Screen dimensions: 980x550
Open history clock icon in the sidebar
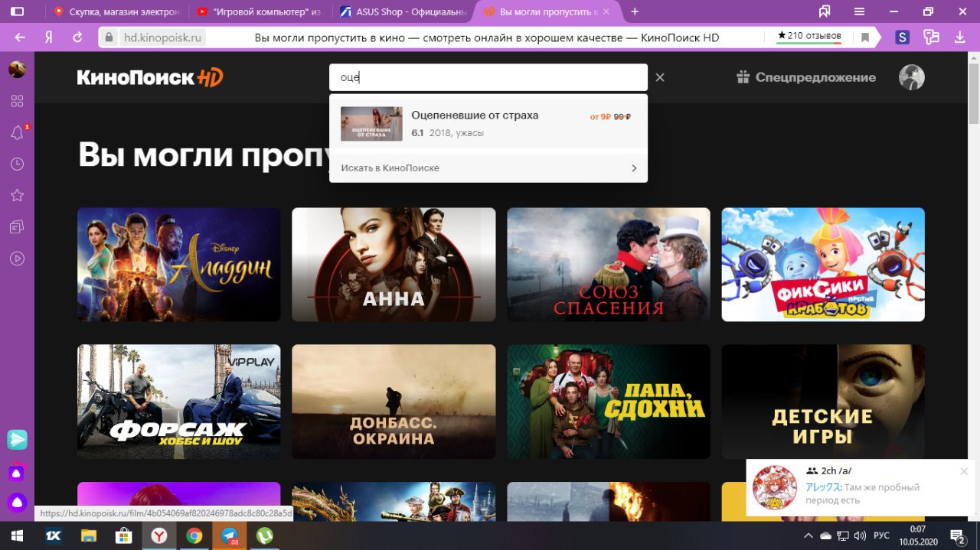[x=17, y=164]
